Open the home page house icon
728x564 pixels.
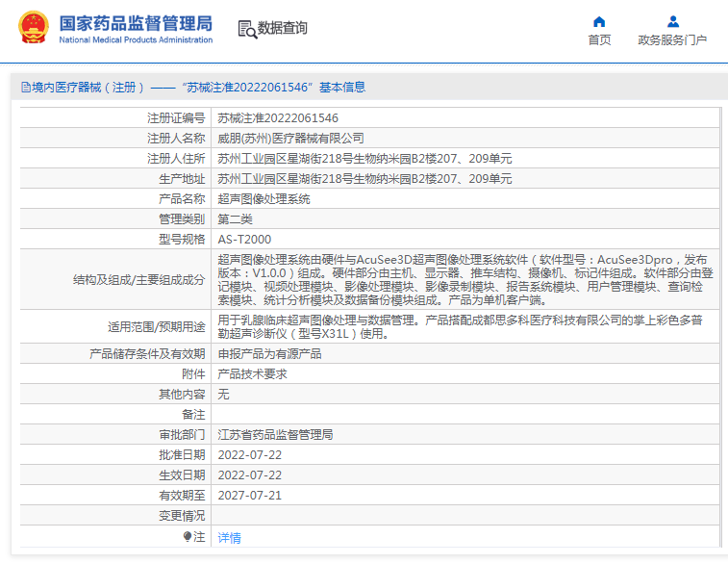click(599, 21)
